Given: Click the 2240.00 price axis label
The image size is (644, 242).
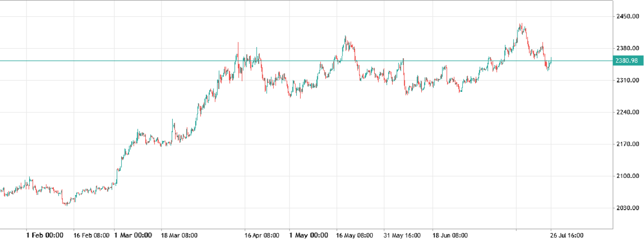Looking at the screenshot, I should pyautogui.click(x=627, y=112).
